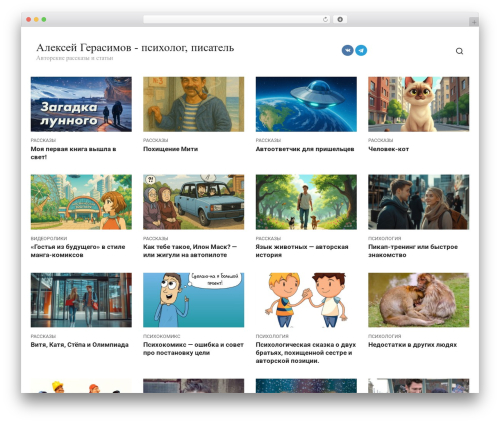
Task: Click the browser new tab plus button
Action: pos(474,22)
